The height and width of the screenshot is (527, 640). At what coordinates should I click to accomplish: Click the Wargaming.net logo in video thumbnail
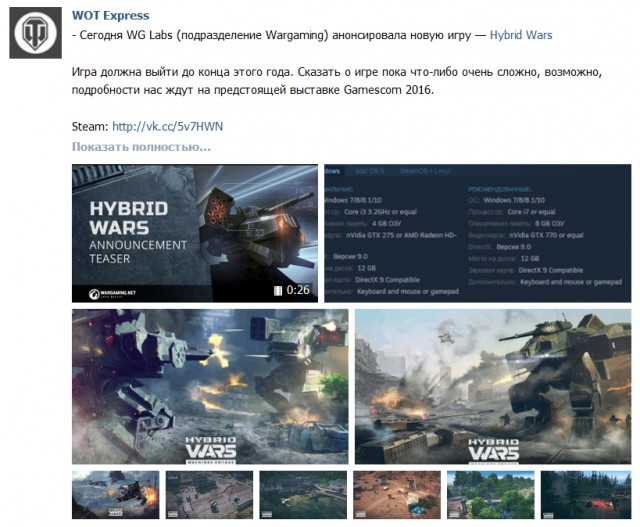tap(113, 294)
